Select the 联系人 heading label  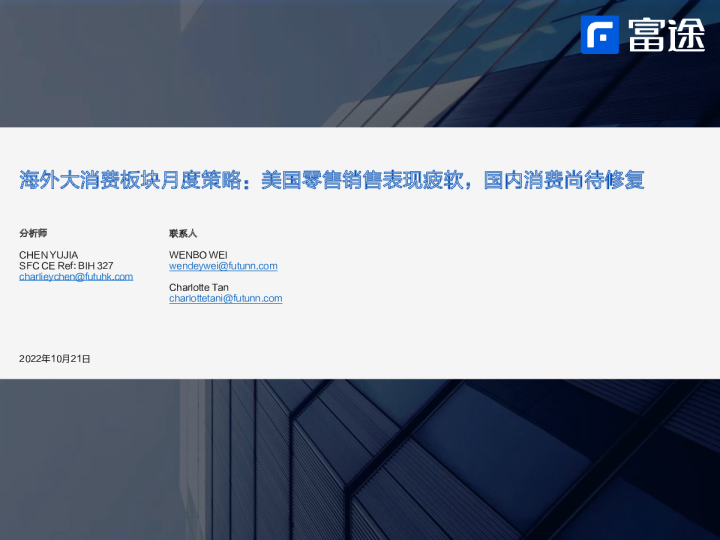point(183,233)
